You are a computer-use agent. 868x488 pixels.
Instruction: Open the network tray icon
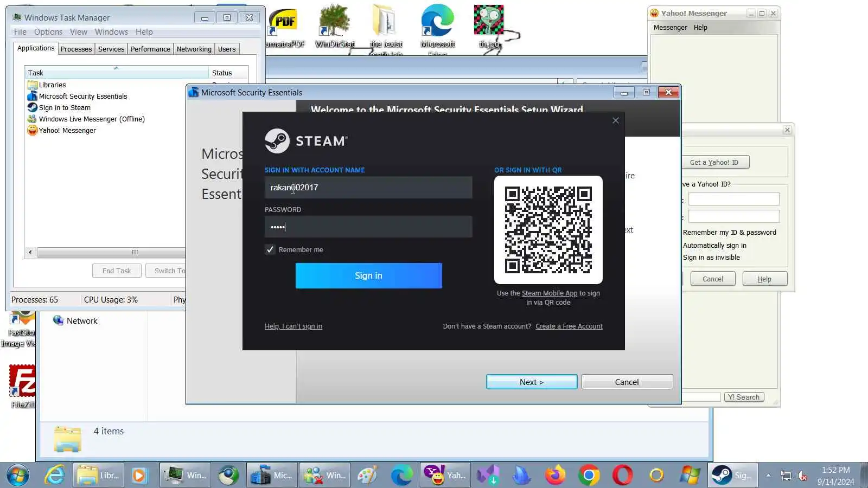pos(786,476)
